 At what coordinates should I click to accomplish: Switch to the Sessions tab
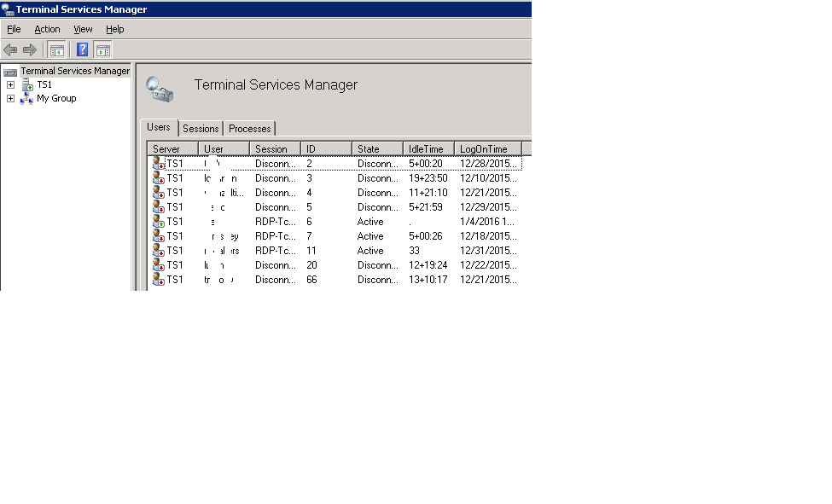200,128
